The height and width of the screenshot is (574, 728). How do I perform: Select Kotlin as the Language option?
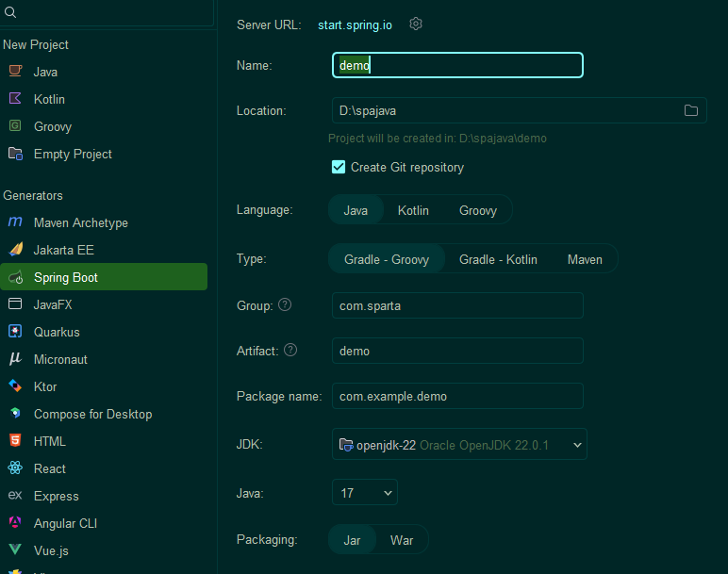tap(413, 210)
